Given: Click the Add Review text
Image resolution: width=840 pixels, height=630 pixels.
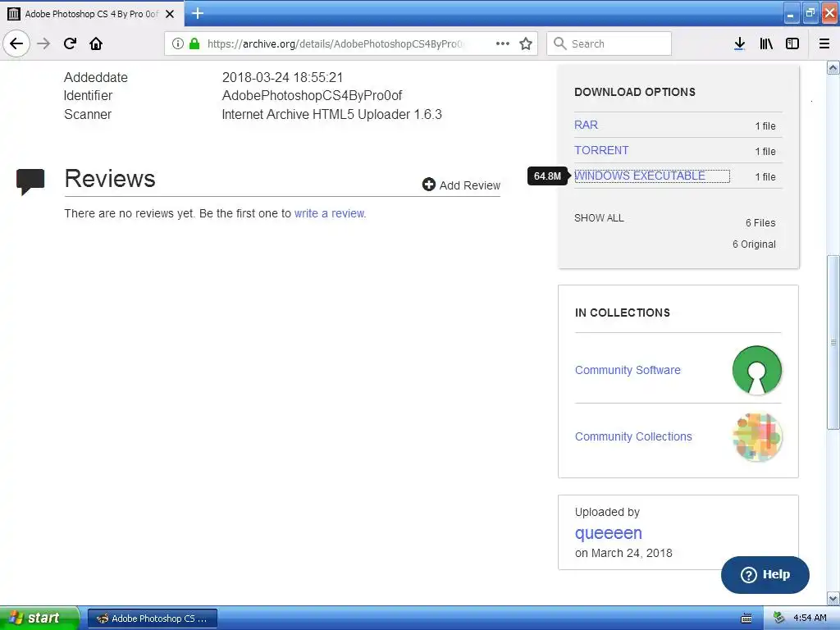Looking at the screenshot, I should pos(470,185).
